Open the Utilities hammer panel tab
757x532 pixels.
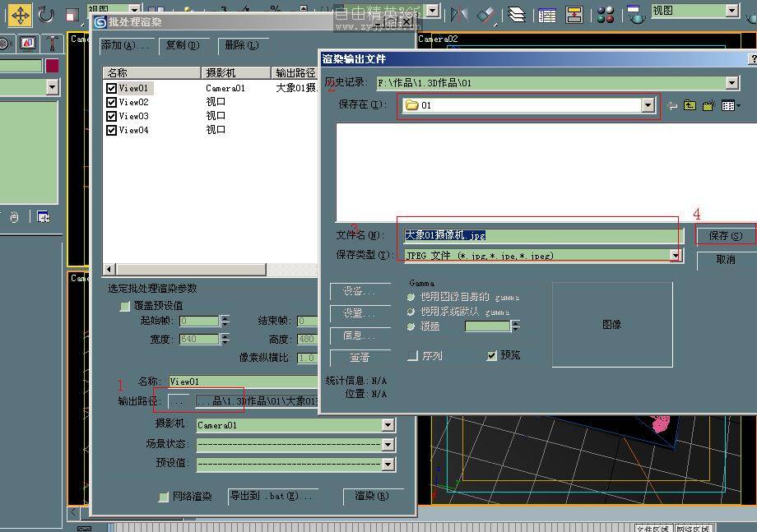(x=52, y=43)
